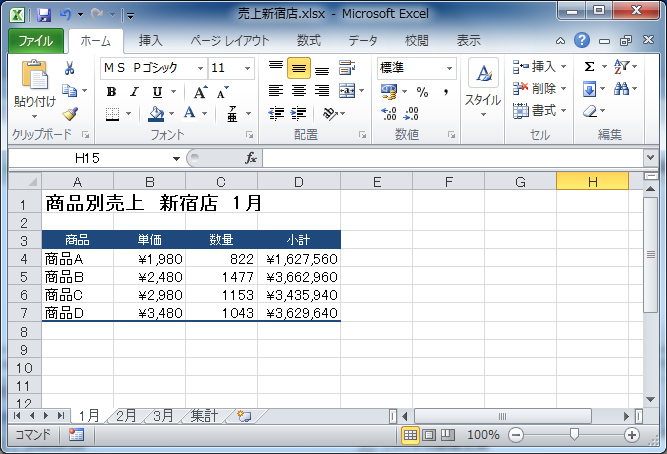
Task: Click the Save icon in quick access toolbar
Action: [x=43, y=16]
